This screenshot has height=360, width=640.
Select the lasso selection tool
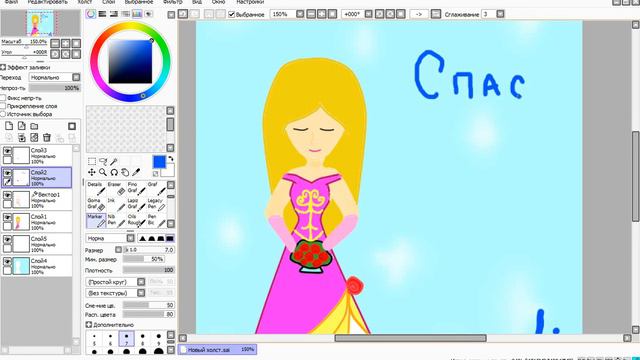[x=103, y=162]
